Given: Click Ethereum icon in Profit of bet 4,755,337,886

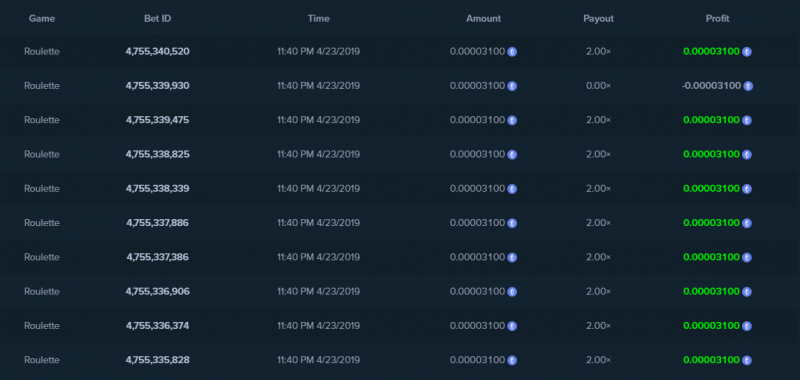Looking at the screenshot, I should 746,223.
